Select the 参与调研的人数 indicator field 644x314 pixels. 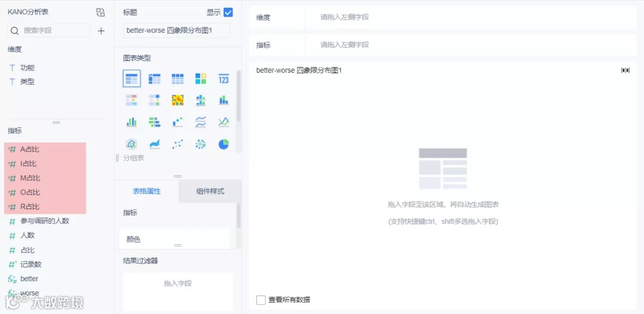45,221
